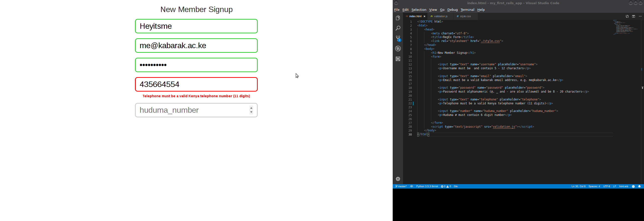Click the validation.js link on line 28
The height and width of the screenshot is (221, 644).
point(504,127)
